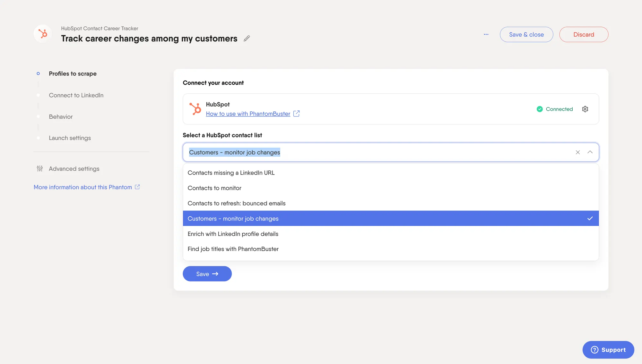Go to the Connect to LinkedIn step
The width and height of the screenshot is (642, 364).
76,95
